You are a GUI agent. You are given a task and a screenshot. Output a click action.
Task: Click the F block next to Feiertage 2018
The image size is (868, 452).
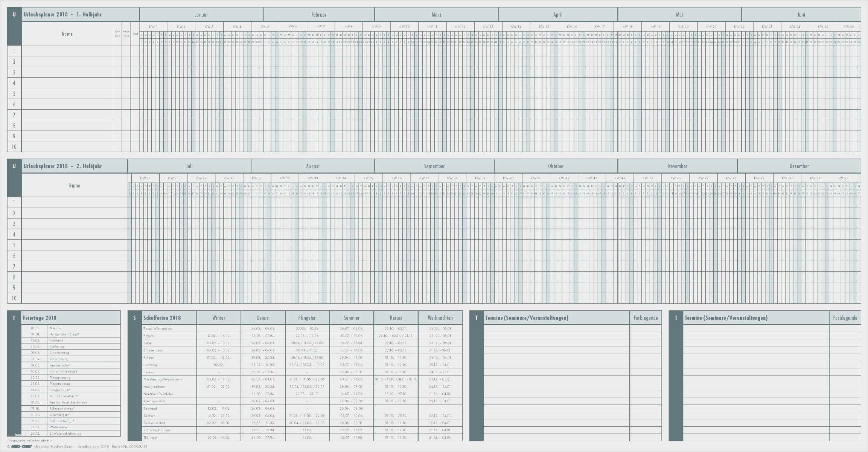14,318
